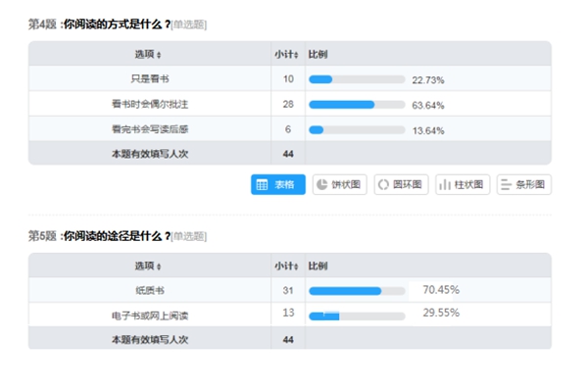Click the ring icon in 圆环图 button
Screen dimensions: 588x388
point(383,184)
